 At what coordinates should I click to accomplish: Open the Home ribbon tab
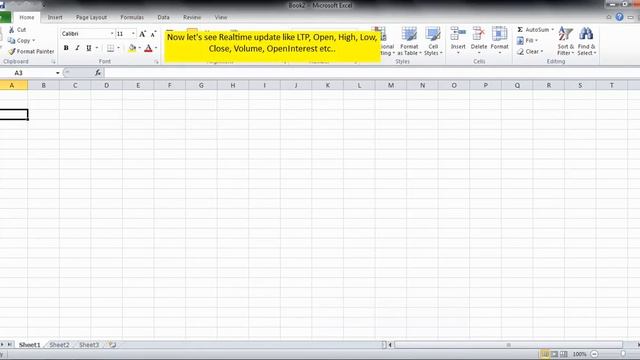pyautogui.click(x=27, y=18)
